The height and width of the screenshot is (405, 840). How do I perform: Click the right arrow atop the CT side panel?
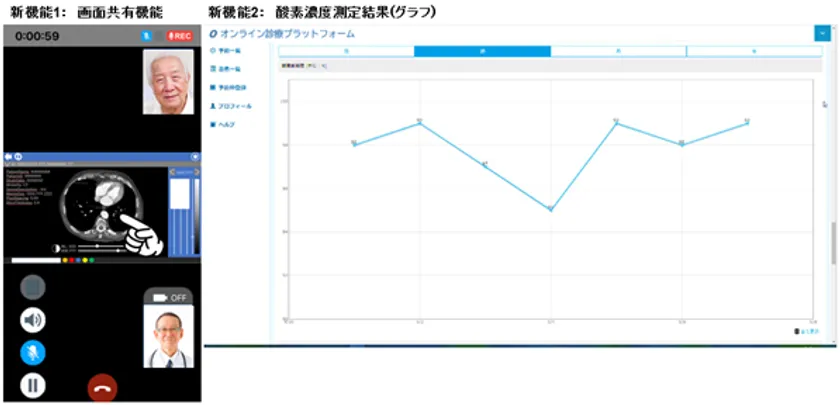(x=197, y=172)
